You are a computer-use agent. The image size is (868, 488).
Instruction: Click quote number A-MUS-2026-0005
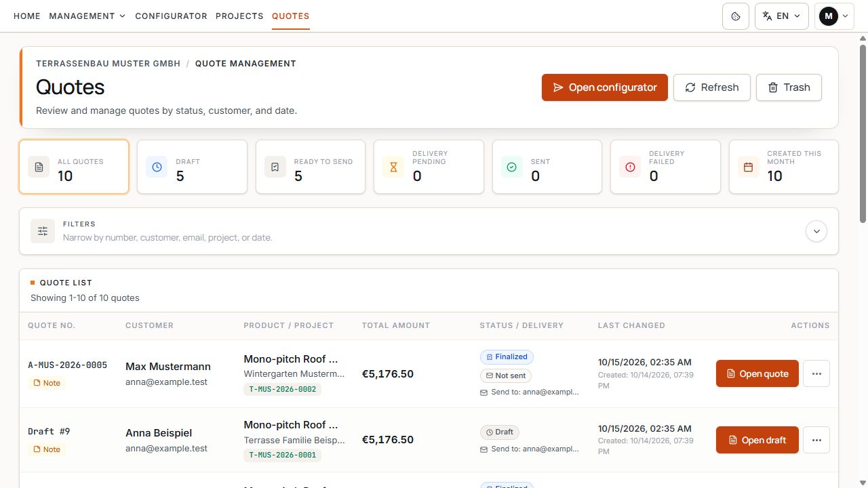67,365
